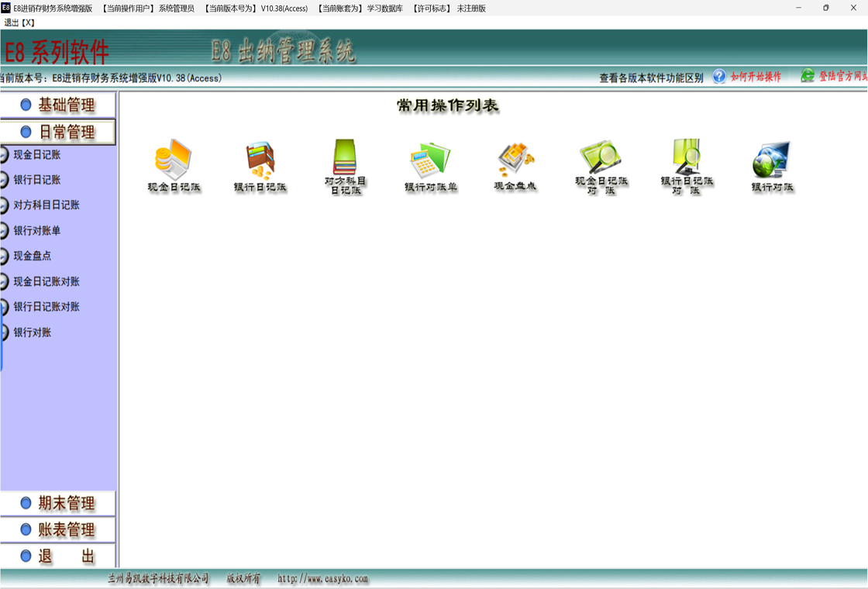Select 现金盘点 in the left sidebar
The width and height of the screenshot is (868, 589).
coord(32,256)
